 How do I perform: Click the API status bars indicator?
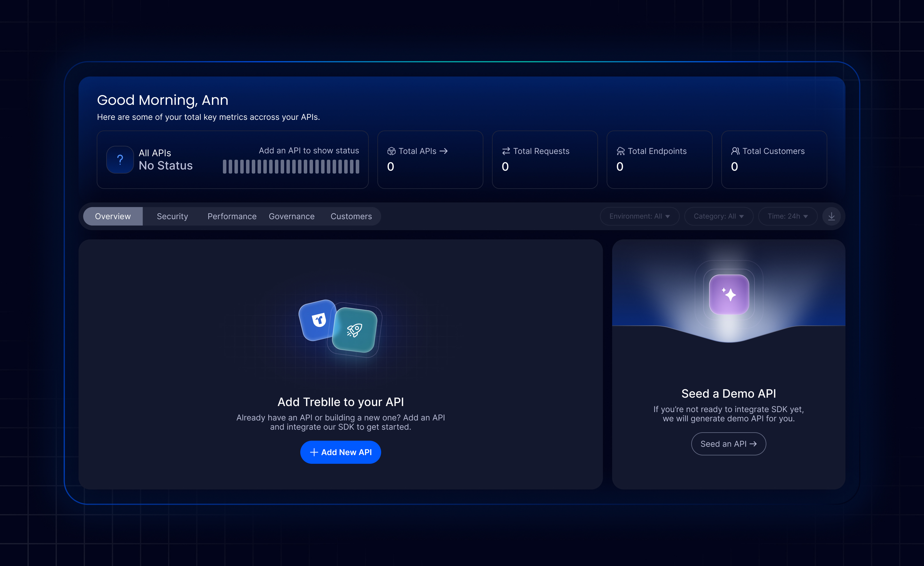290,167
